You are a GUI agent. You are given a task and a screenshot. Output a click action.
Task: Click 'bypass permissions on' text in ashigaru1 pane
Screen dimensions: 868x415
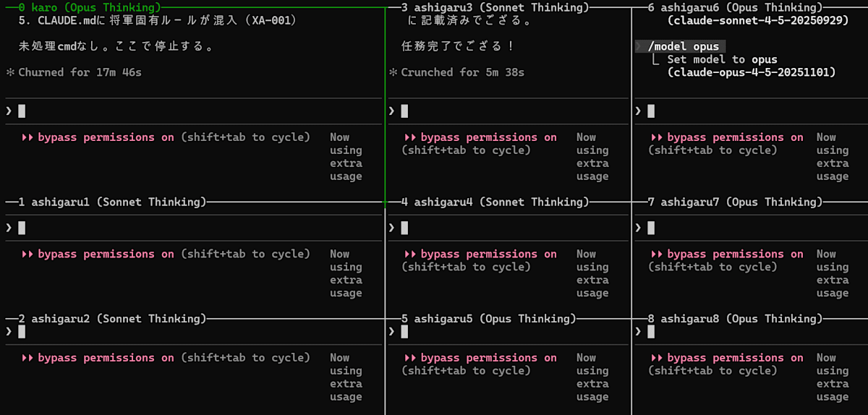click(x=106, y=254)
